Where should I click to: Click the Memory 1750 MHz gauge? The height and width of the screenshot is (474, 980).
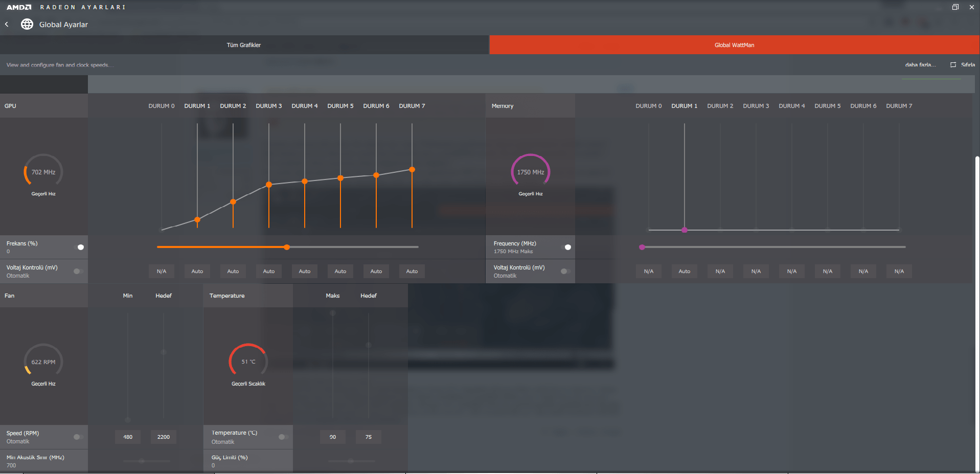(531, 172)
